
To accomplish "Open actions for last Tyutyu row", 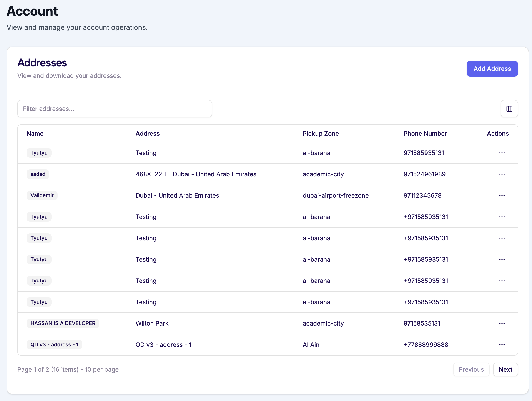I will coord(502,302).
